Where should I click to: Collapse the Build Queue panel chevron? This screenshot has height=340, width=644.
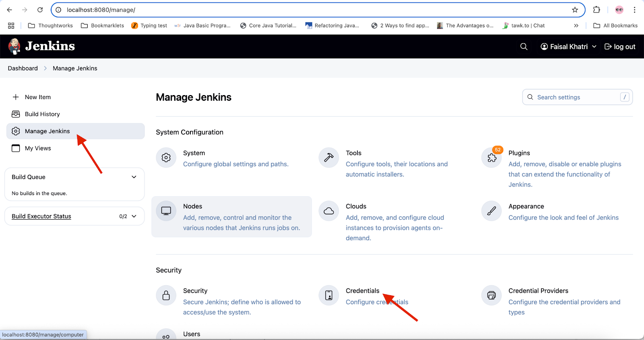[x=134, y=177]
